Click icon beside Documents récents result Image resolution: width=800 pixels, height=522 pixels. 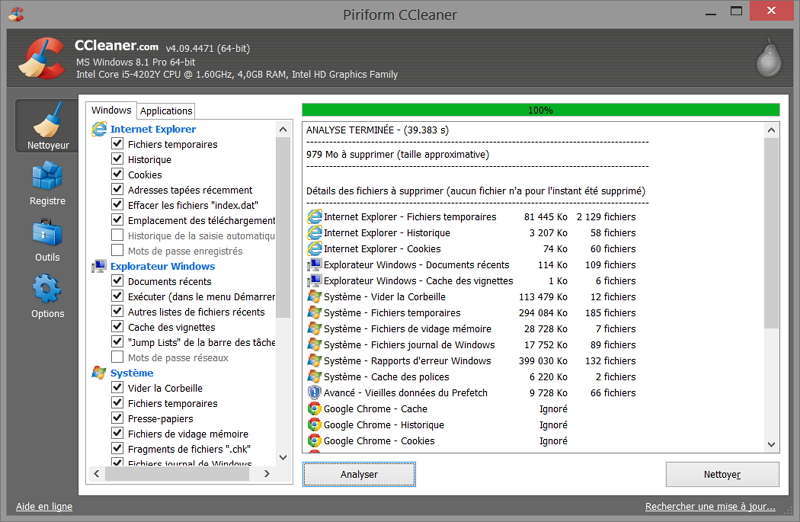[314, 265]
